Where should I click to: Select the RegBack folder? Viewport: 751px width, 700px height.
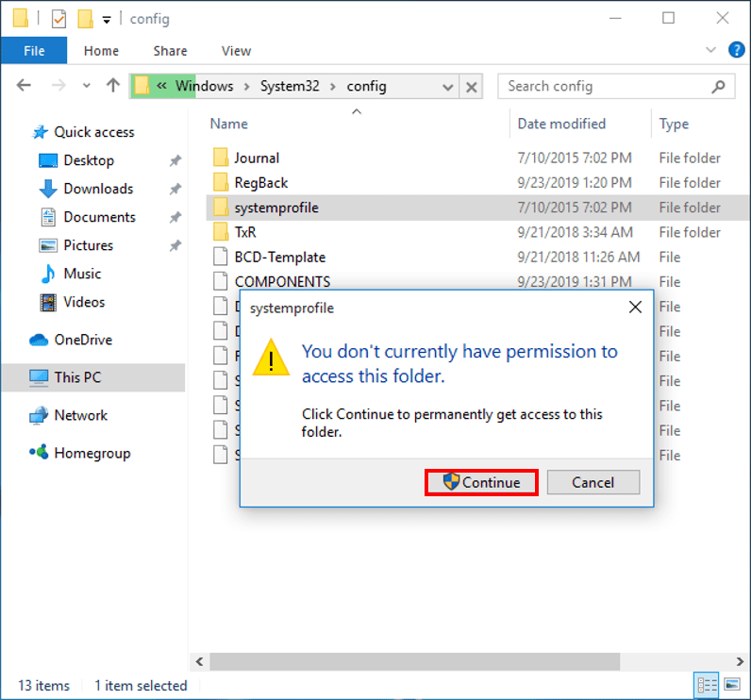pos(261,183)
